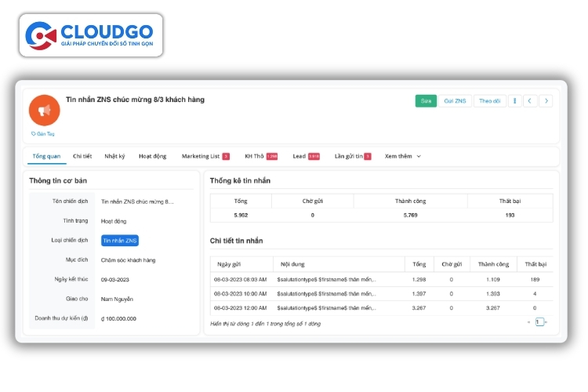Viewport: 588px width, 392px height.
Task: Expand the Xem thêm dropdown
Action: (403, 156)
